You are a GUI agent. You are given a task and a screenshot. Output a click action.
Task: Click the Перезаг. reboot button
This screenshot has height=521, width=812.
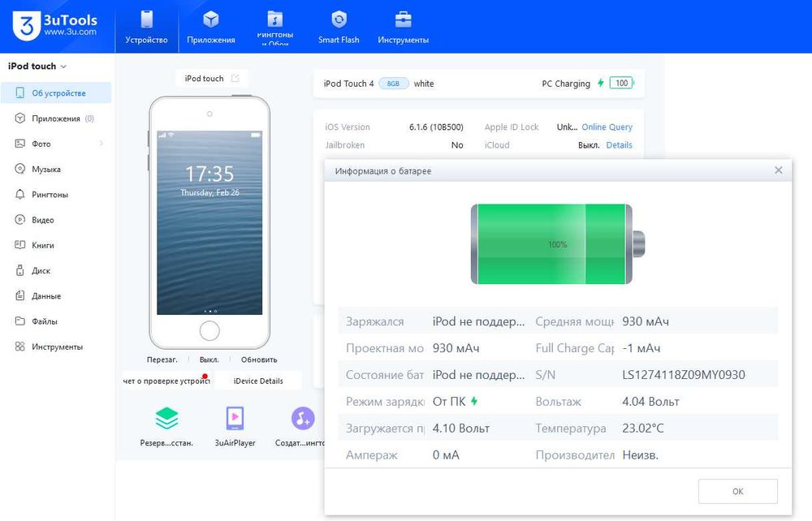click(162, 360)
